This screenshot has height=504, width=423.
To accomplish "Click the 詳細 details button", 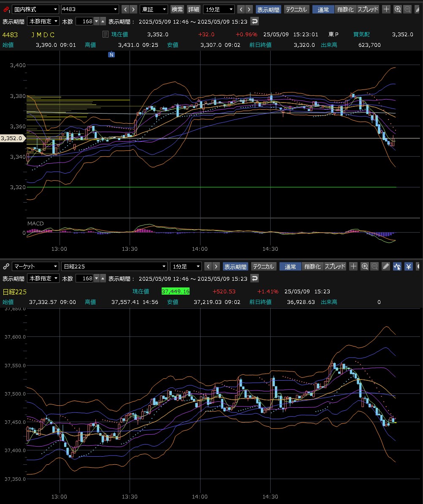I will pyautogui.click(x=193, y=9).
